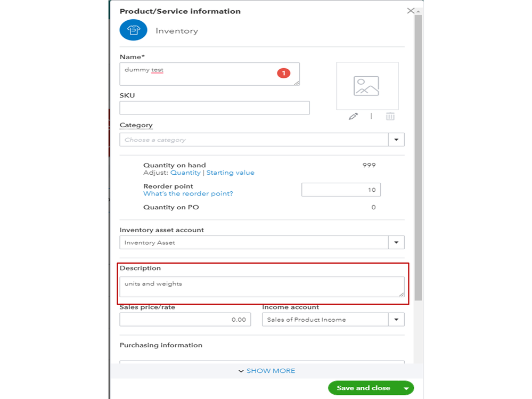
Task: Click the red notification badge in Name field
Action: 284,73
